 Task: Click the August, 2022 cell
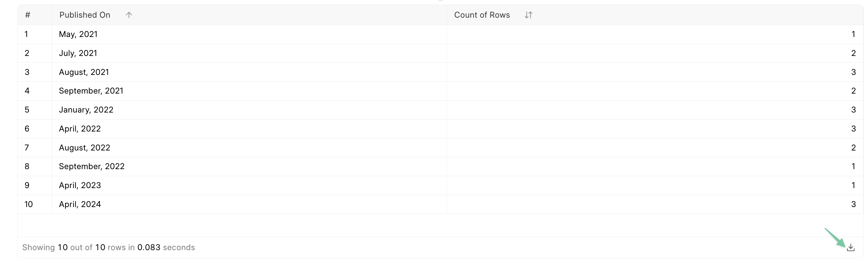click(84, 147)
